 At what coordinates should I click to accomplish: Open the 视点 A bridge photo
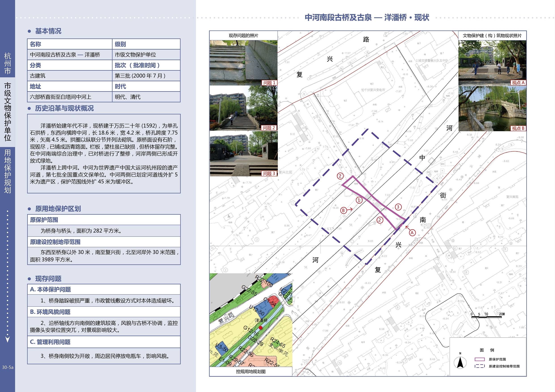point(492,63)
